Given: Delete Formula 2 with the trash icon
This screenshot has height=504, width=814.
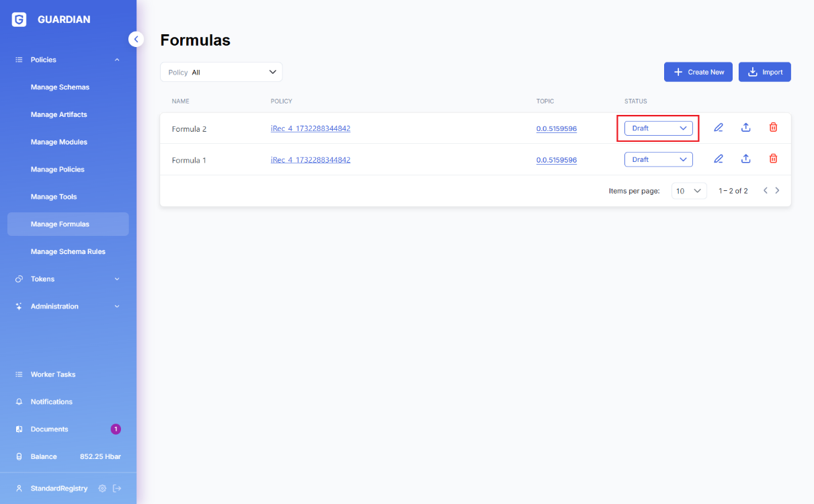Looking at the screenshot, I should pos(773,128).
